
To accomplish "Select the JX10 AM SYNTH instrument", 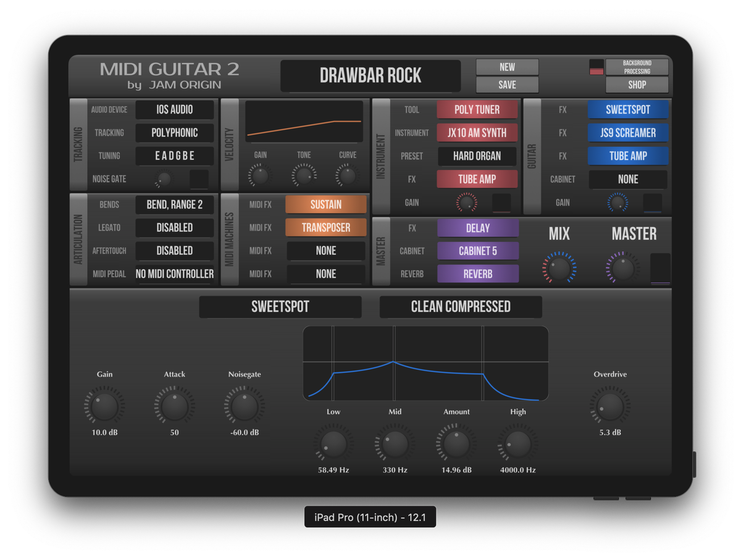I will (477, 133).
